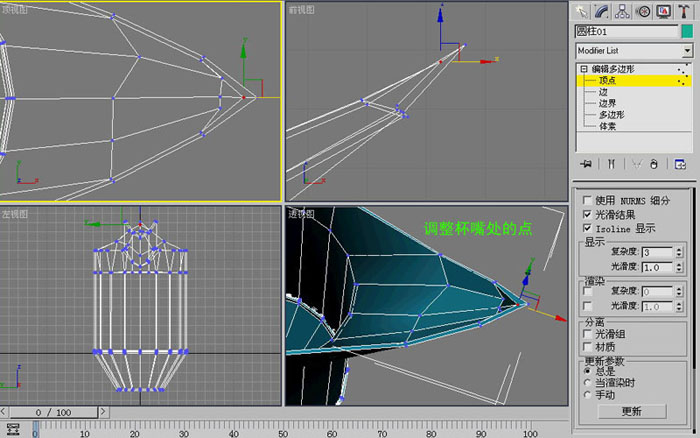This screenshot has height=438, width=700.
Task: Click Configure Modifier Sets icon
Action: [680, 164]
